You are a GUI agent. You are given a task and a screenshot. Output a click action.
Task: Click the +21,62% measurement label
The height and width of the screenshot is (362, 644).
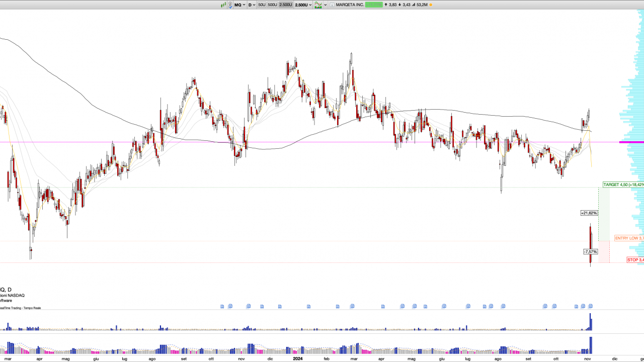click(589, 213)
